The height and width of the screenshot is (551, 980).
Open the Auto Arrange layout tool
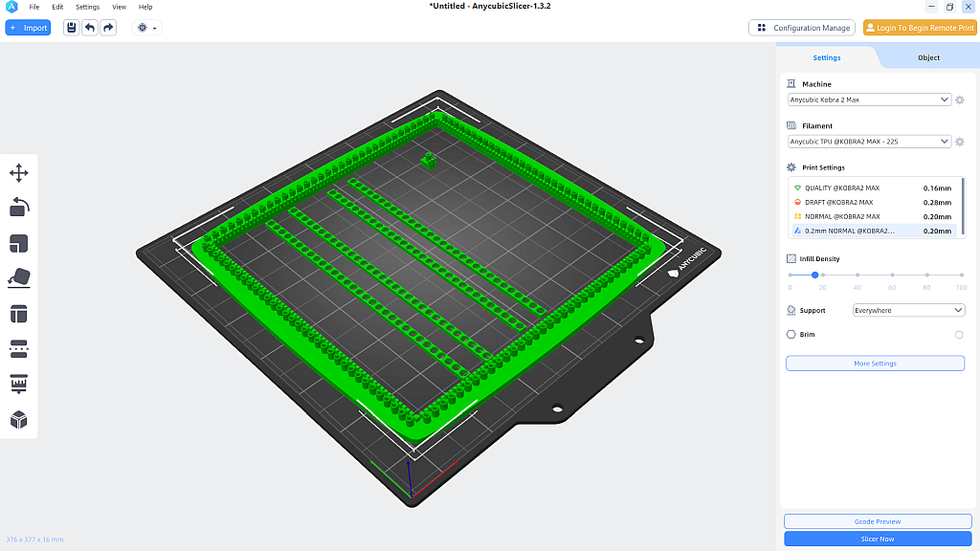coord(19,314)
